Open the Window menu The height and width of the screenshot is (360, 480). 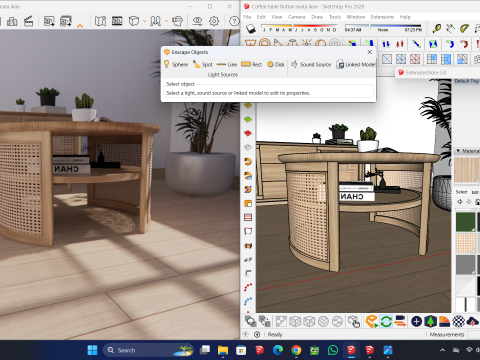coord(356,17)
